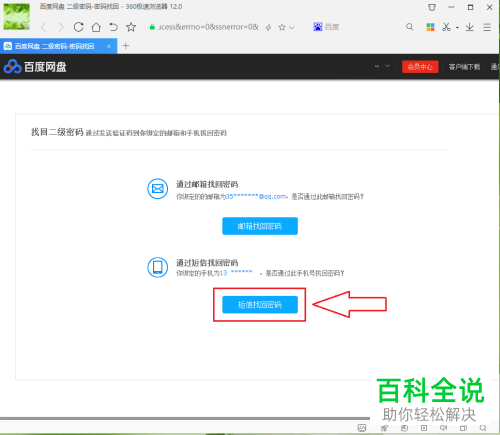Click the status bar zoom magnifier icon
500x435 pixels.
click(x=483, y=428)
